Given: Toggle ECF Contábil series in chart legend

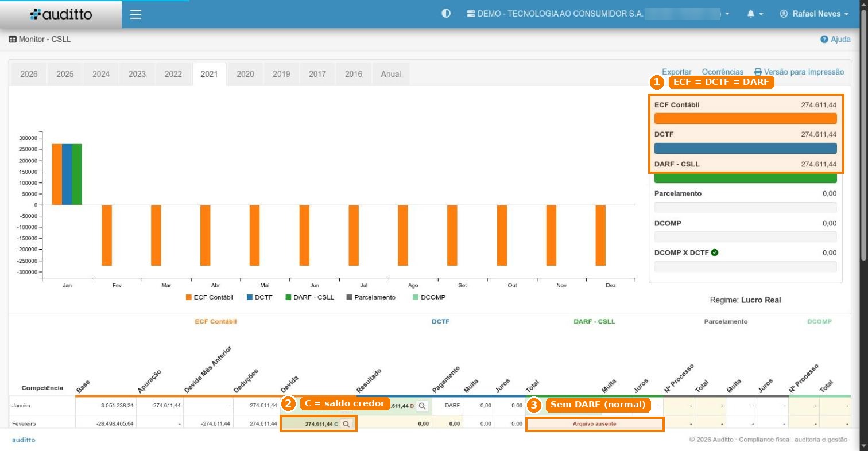Looking at the screenshot, I should 210,297.
